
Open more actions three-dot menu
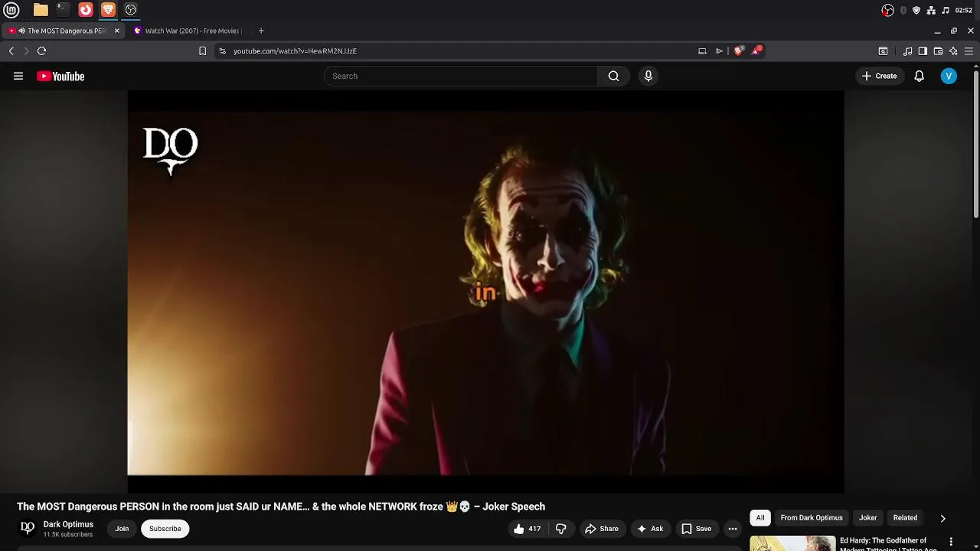tap(733, 529)
